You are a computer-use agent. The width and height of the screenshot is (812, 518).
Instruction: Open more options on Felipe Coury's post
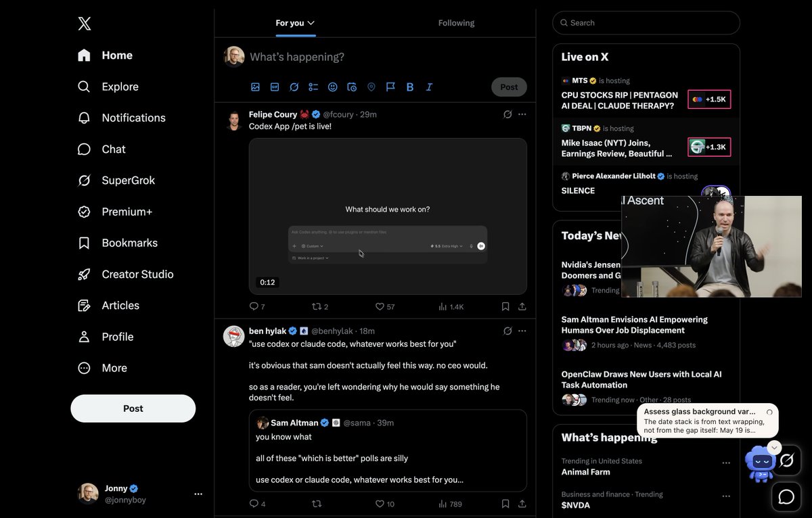tap(522, 114)
